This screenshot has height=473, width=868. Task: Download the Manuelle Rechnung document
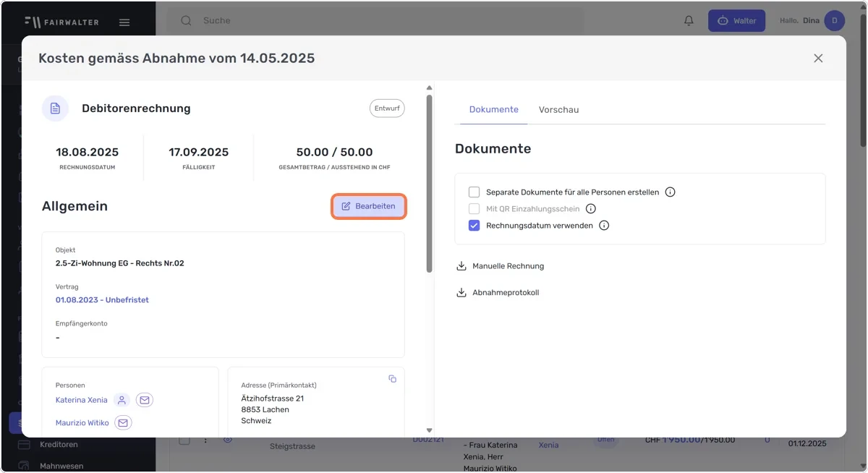[x=501, y=266]
